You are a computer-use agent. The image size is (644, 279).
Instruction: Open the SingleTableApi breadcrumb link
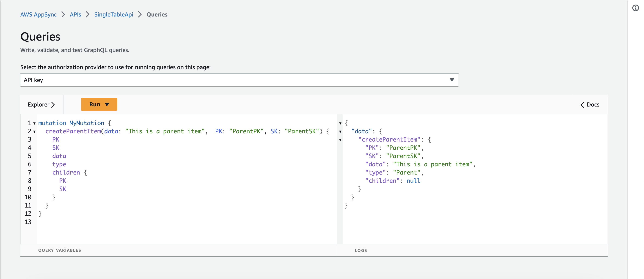[x=114, y=14]
